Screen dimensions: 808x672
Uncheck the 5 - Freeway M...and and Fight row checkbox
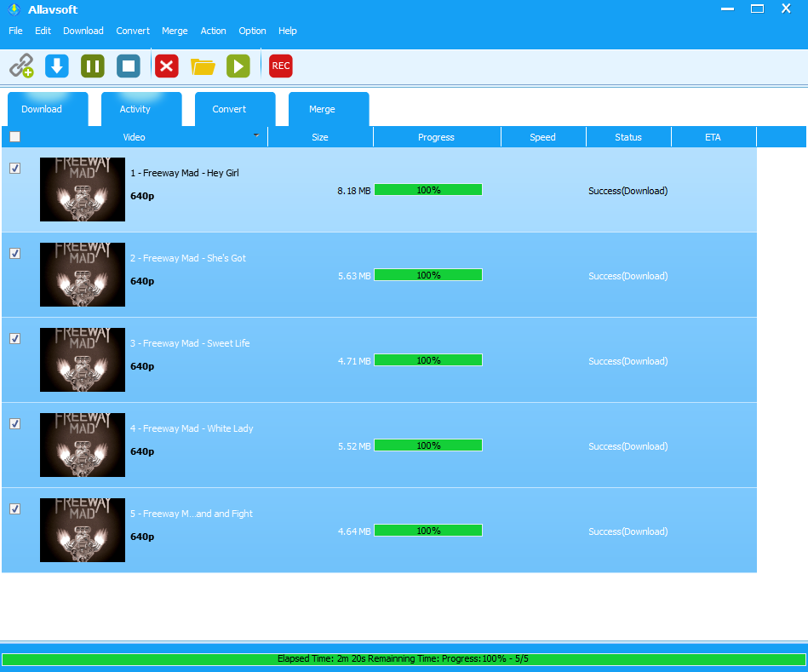pos(15,509)
